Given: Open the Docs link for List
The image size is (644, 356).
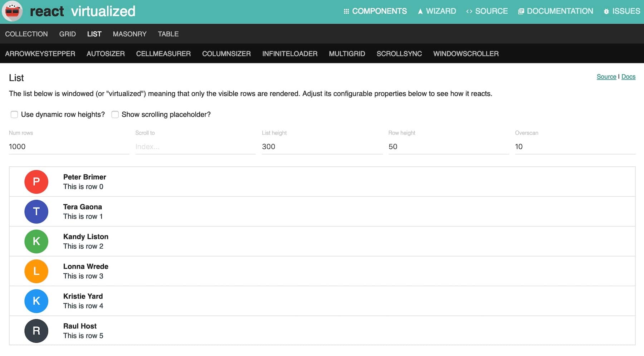Looking at the screenshot, I should point(629,77).
